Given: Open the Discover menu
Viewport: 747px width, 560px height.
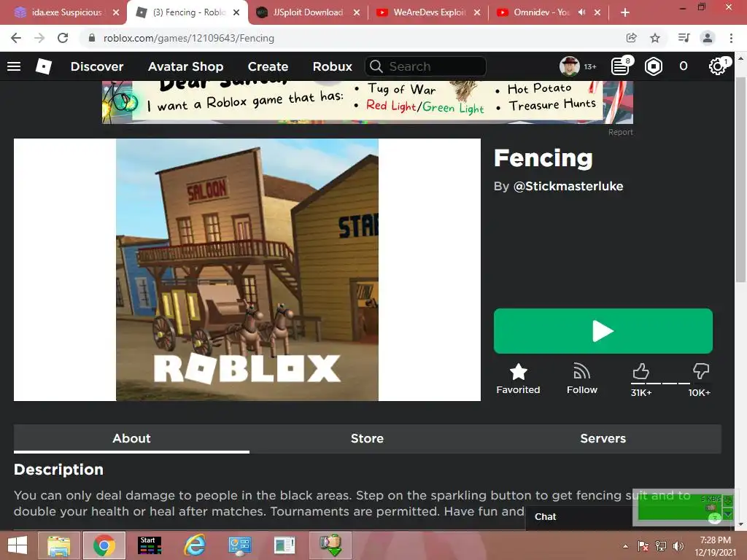Looking at the screenshot, I should tap(97, 66).
